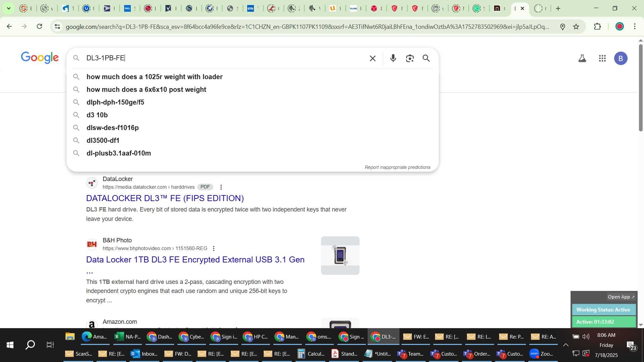Open Search by image camera icon

[x=410, y=58]
